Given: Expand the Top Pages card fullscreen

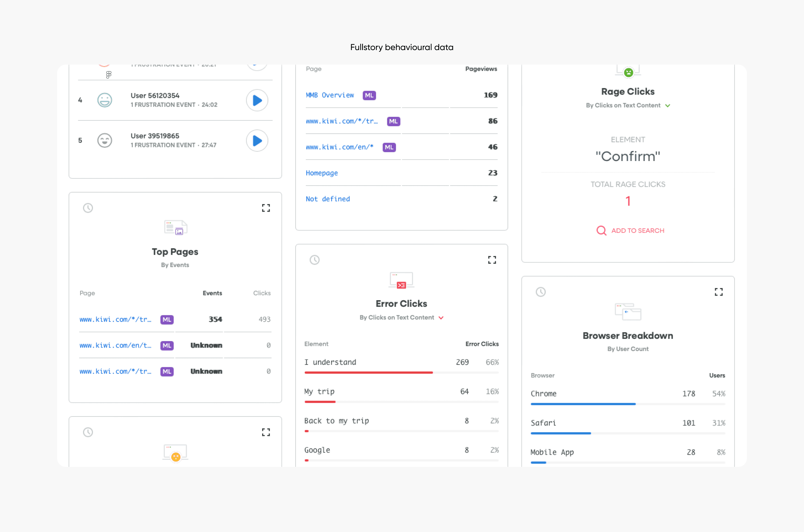Looking at the screenshot, I should [266, 208].
